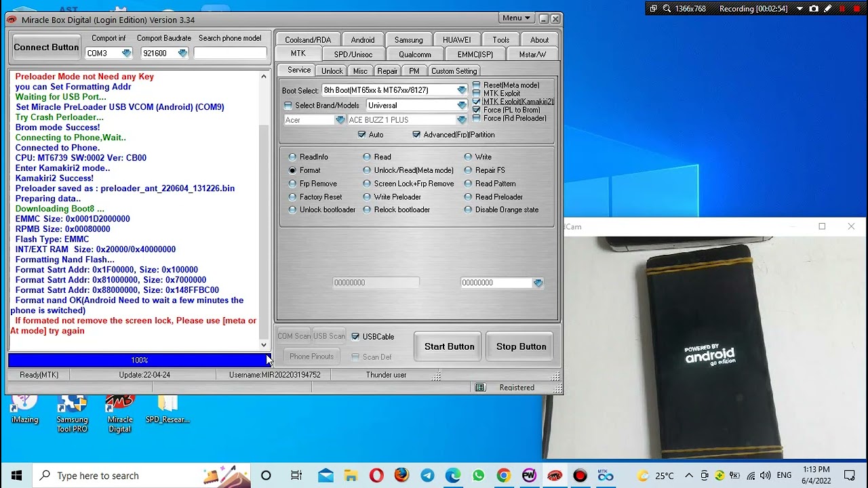Switch to the Qualcomm tab
868x488 pixels.
415,54
